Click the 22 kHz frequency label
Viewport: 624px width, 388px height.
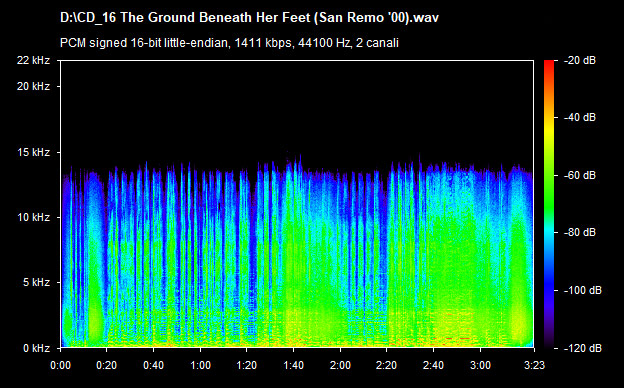pyautogui.click(x=33, y=60)
